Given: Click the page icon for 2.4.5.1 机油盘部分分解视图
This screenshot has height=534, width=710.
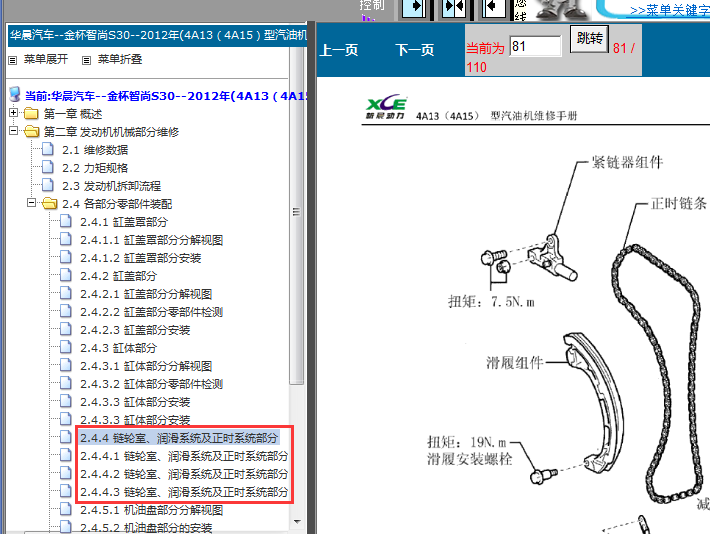Looking at the screenshot, I should pos(66,509).
